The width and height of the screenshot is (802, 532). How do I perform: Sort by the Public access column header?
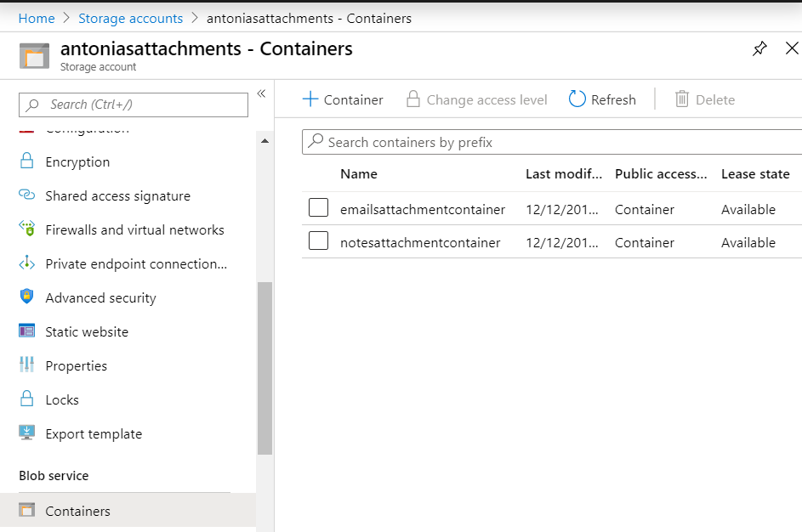661,173
